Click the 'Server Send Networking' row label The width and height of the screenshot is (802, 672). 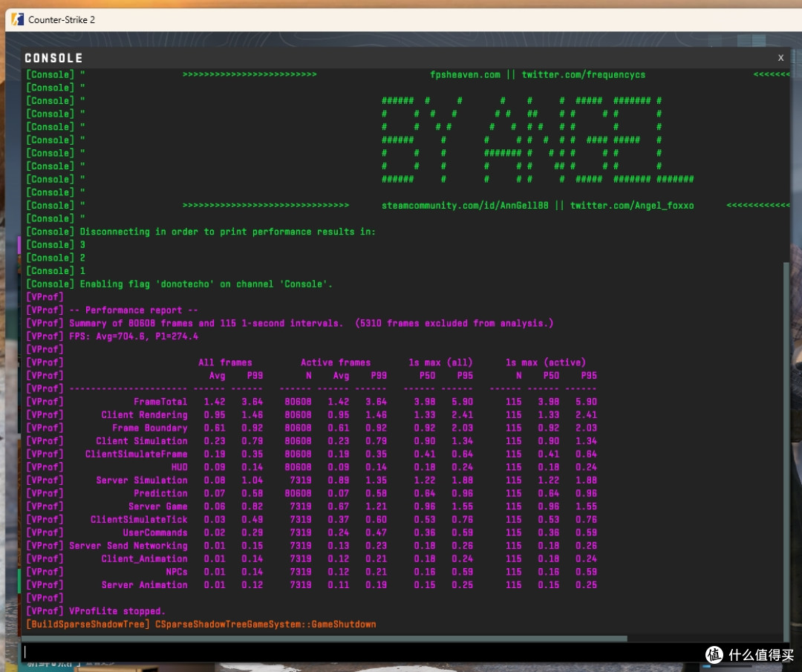coord(128,546)
